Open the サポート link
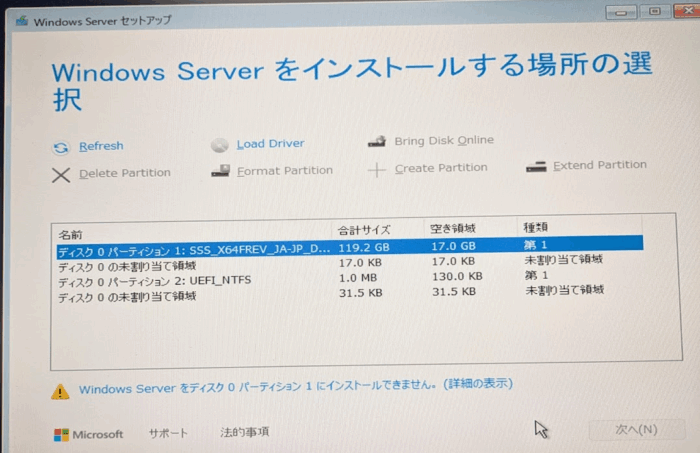This screenshot has height=453, width=700. click(x=168, y=433)
